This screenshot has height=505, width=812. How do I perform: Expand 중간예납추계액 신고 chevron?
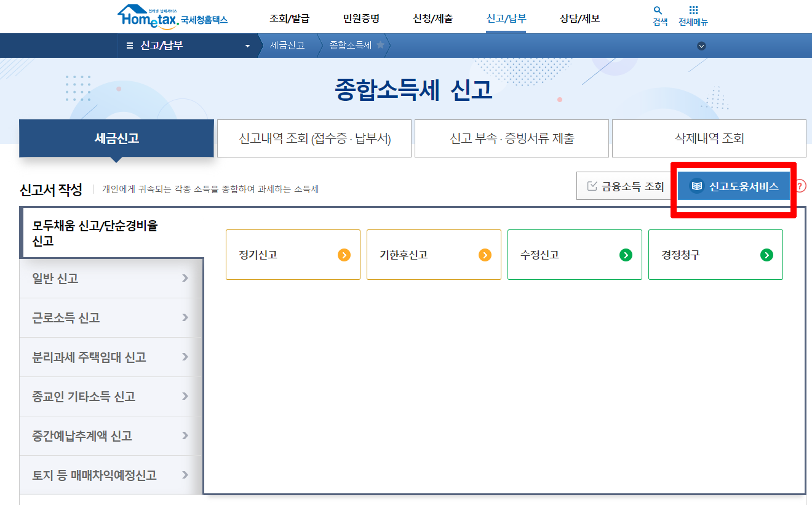coord(185,435)
